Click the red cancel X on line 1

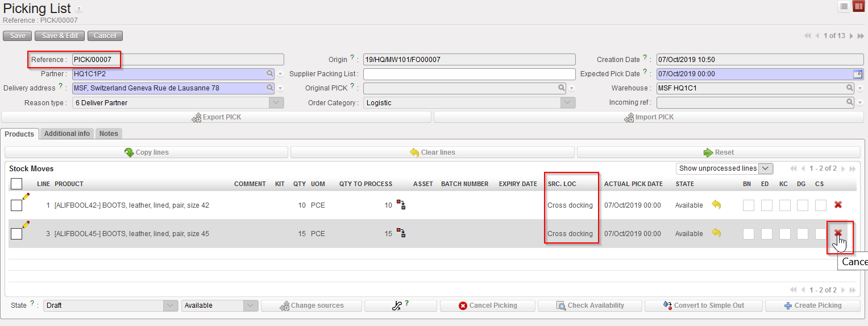[837, 205]
